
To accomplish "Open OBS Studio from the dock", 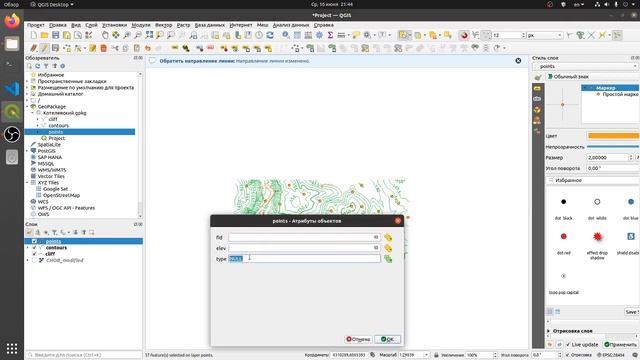I will (x=12, y=134).
